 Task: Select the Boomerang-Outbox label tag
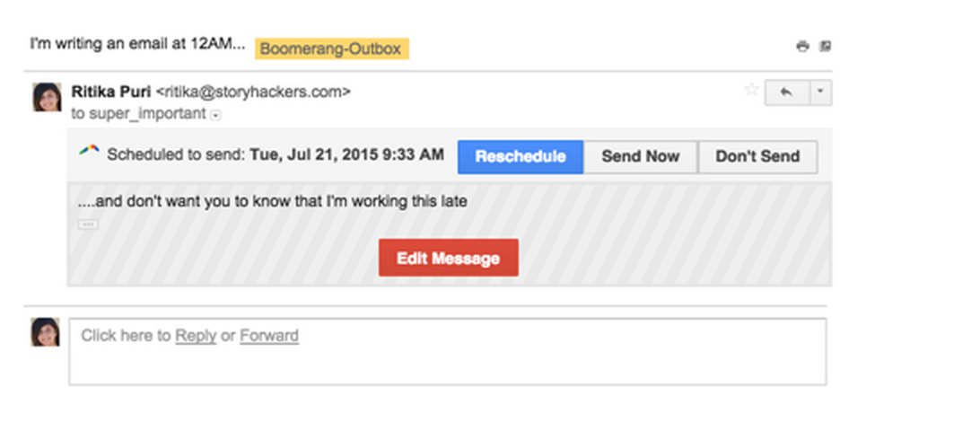tap(331, 48)
